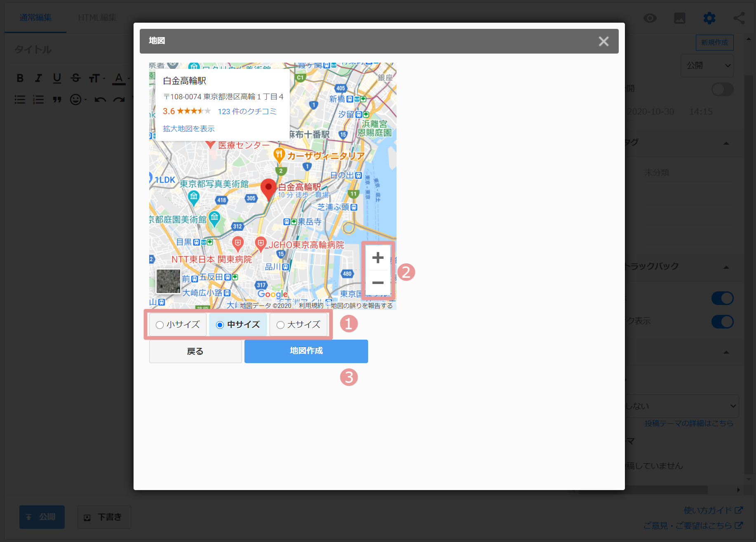The width and height of the screenshot is (756, 542).
Task: Click the 下書き draft button
Action: pos(104,517)
